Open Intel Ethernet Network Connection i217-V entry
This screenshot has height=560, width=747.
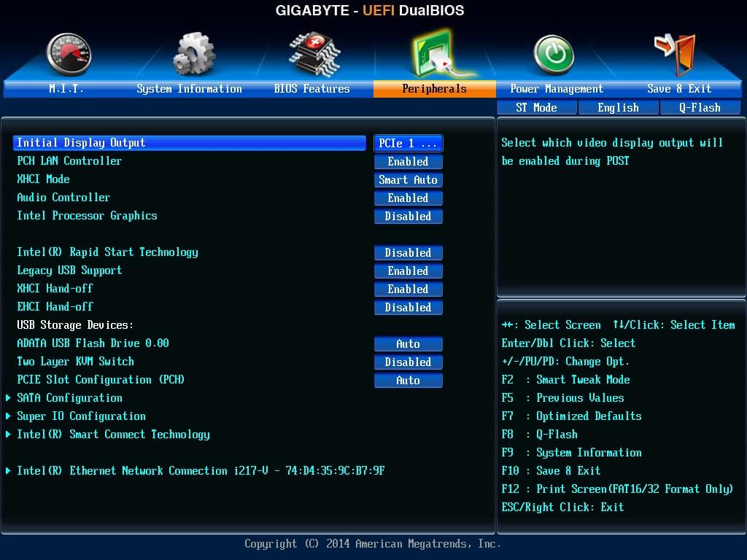pos(201,470)
